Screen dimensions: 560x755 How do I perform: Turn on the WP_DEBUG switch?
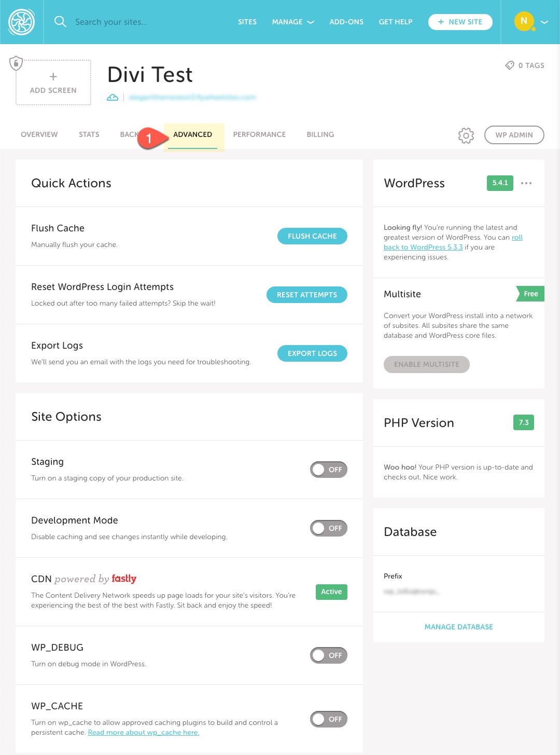[328, 655]
